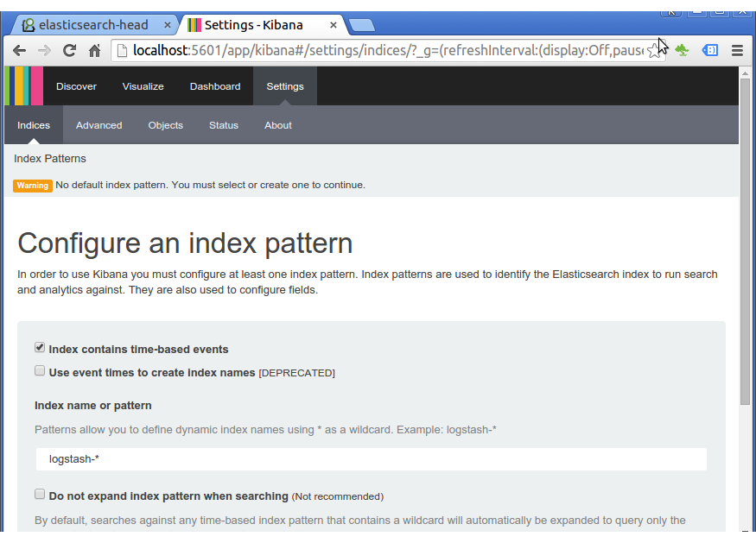Select the Settings nav item
This screenshot has width=756, height=543.
coord(285,86)
